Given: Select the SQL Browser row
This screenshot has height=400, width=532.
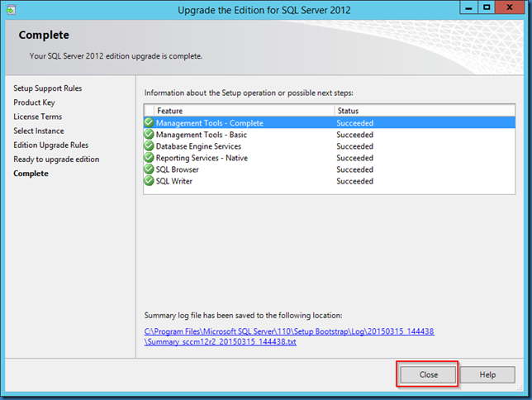Looking at the screenshot, I should point(330,169).
